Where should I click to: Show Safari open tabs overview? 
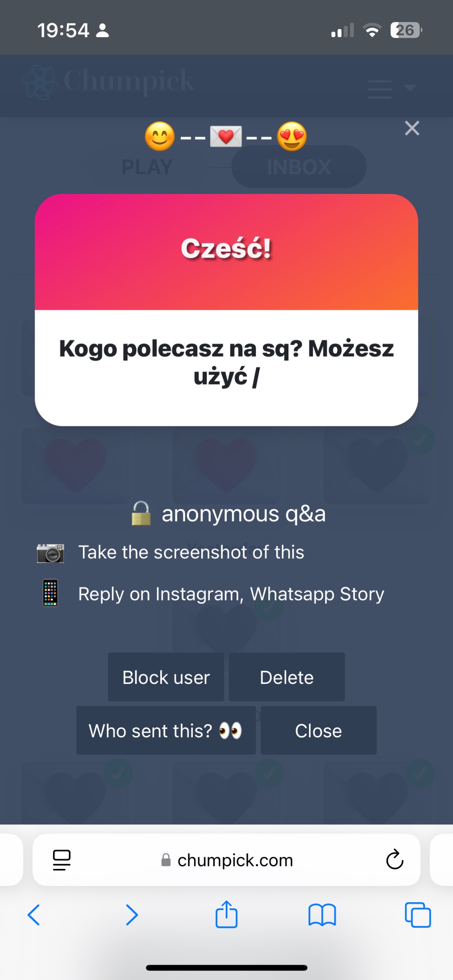tap(418, 915)
